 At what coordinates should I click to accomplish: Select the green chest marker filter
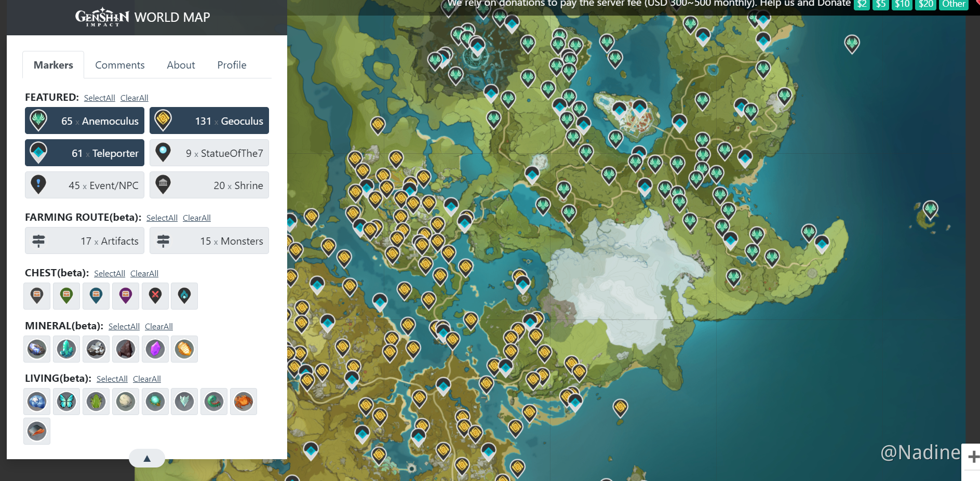pyautogui.click(x=66, y=296)
